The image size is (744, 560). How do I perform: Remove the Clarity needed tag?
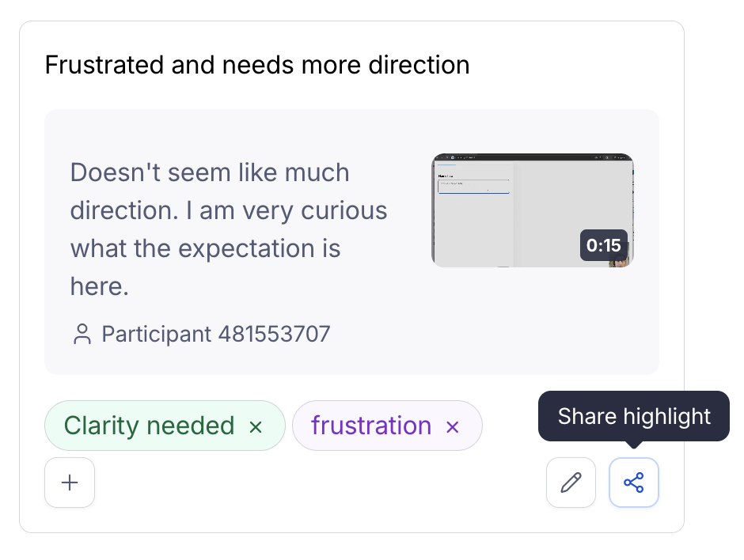[x=256, y=427]
